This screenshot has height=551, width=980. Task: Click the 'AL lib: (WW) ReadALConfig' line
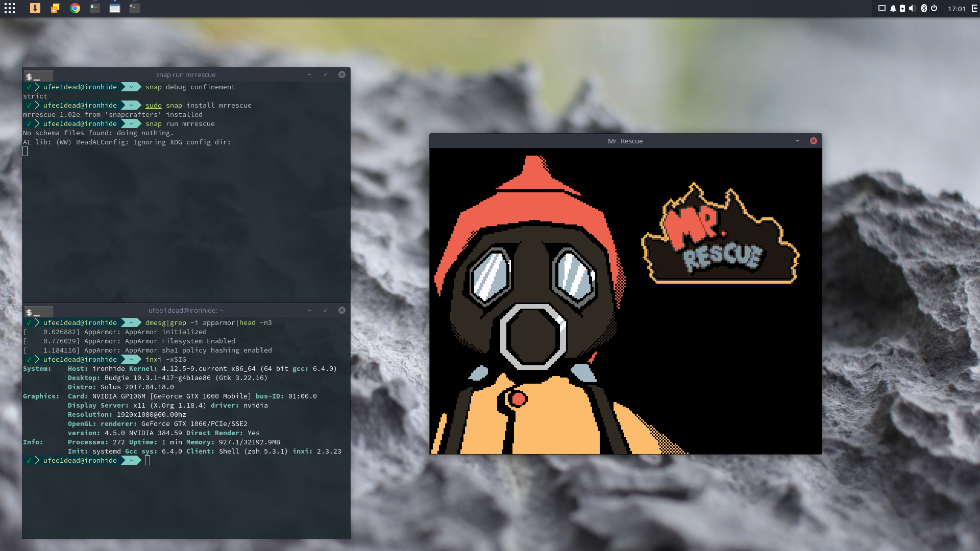click(x=127, y=142)
